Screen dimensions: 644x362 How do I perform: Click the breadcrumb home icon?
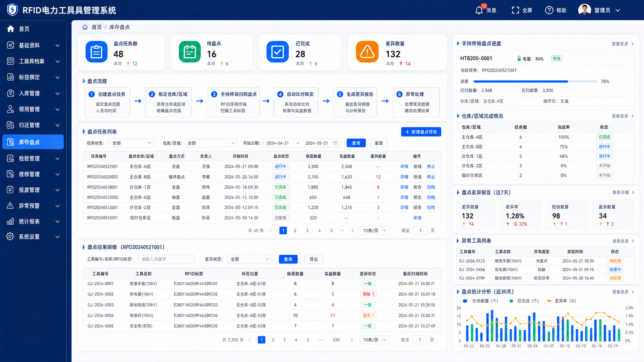click(x=85, y=27)
